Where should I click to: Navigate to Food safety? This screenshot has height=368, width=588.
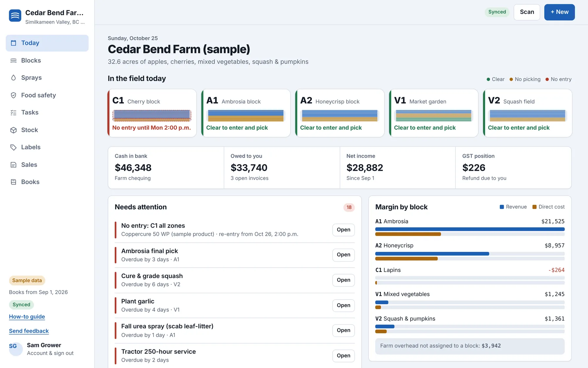[47, 95]
